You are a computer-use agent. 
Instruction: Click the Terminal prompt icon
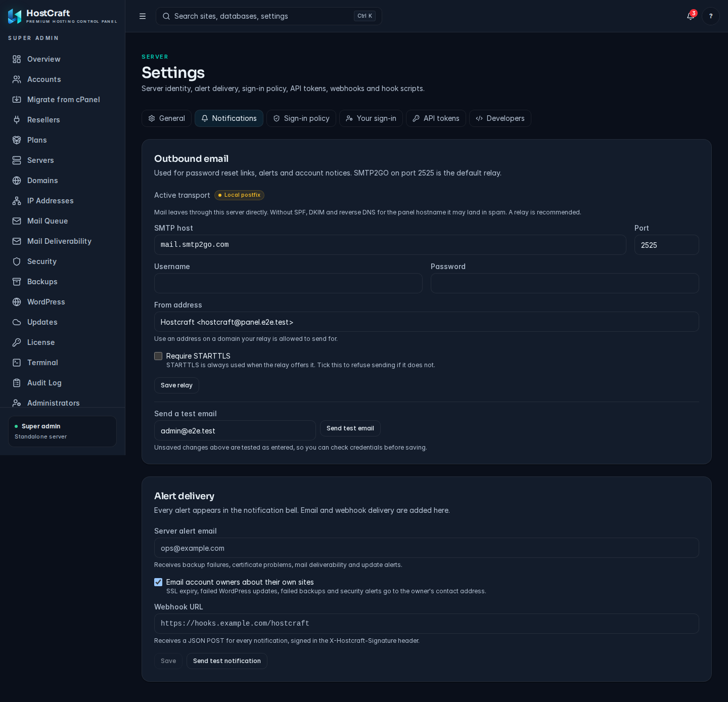(x=17, y=363)
